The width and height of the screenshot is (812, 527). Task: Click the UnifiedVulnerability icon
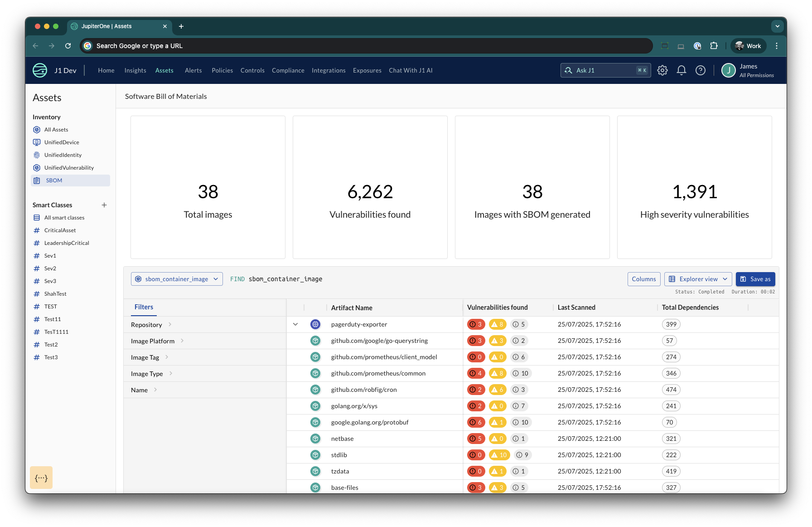tap(37, 168)
